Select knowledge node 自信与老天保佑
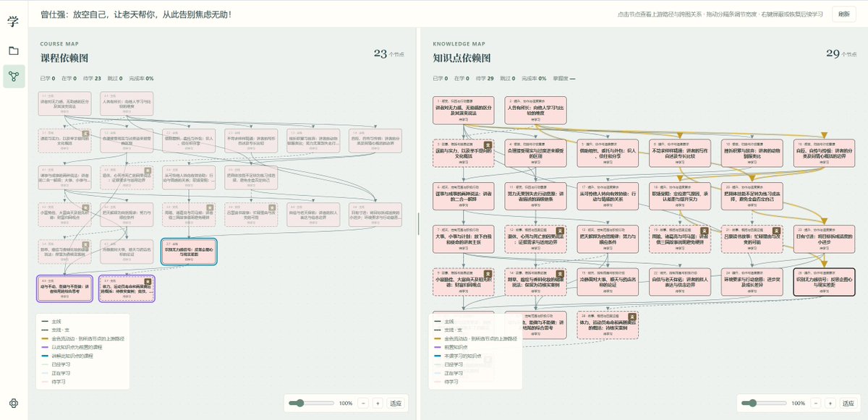Screen dimensions: 868x420 [x=678, y=283]
